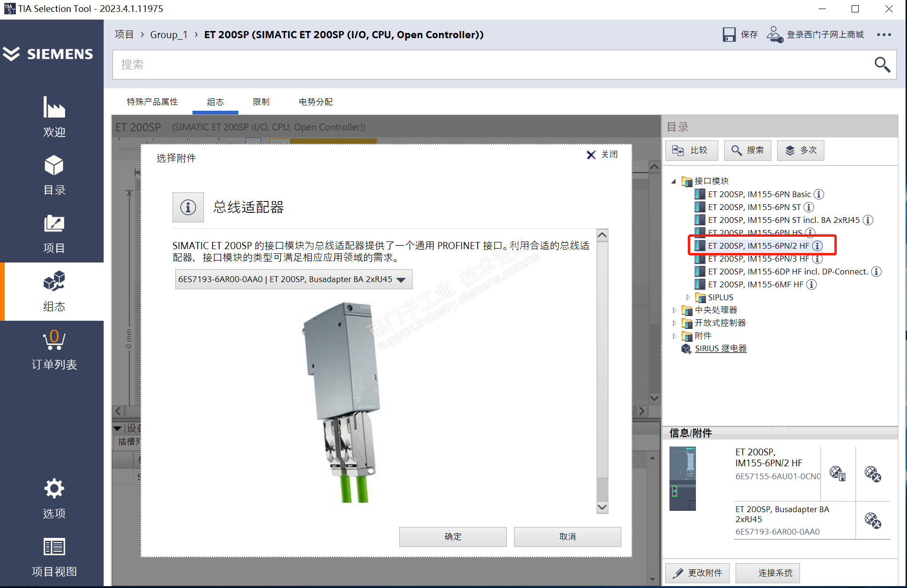Open the 欢迎 welcome page

point(54,117)
